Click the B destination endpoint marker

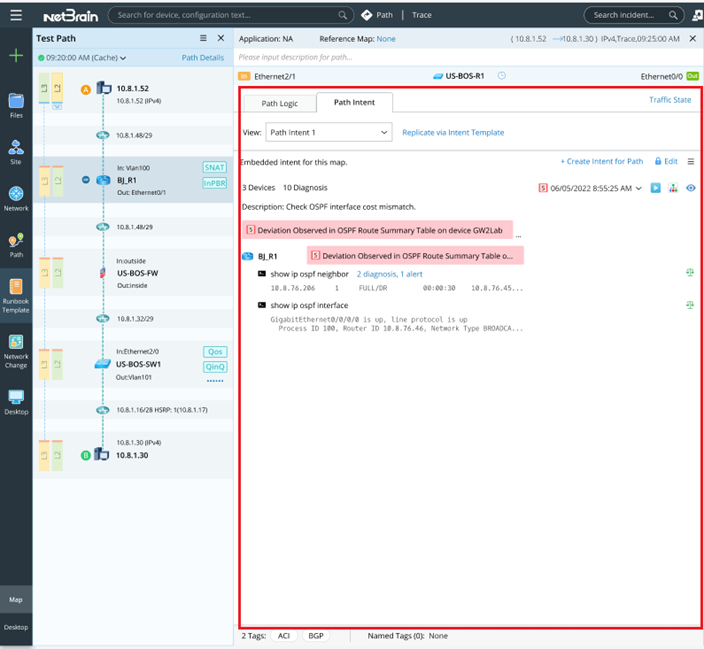(86, 455)
